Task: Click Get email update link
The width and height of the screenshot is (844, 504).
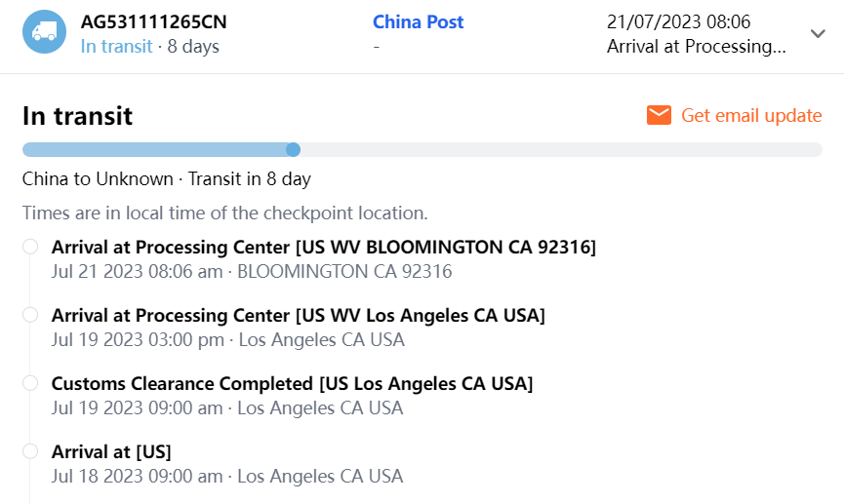Action: click(x=751, y=116)
